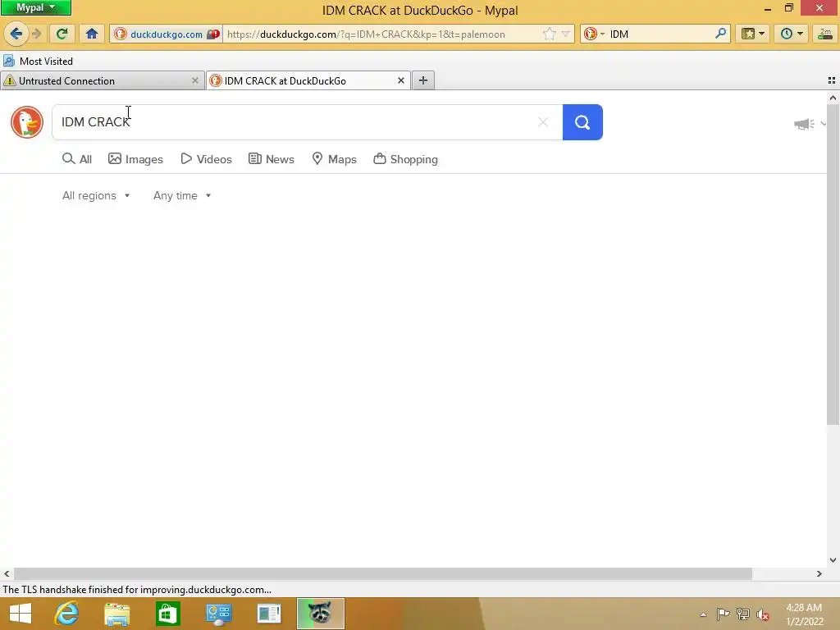Run search with toolbar magnifier icon
The image size is (840, 630).
[x=720, y=34]
